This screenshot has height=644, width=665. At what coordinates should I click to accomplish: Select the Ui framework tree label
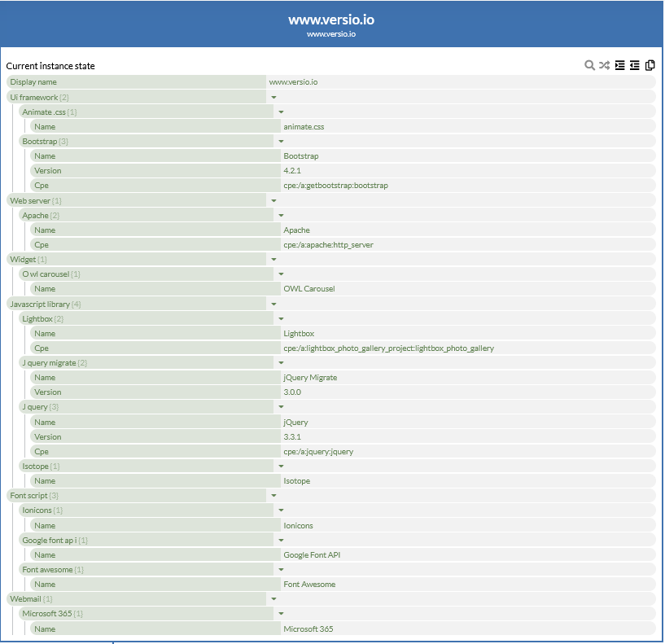[x=34, y=97]
